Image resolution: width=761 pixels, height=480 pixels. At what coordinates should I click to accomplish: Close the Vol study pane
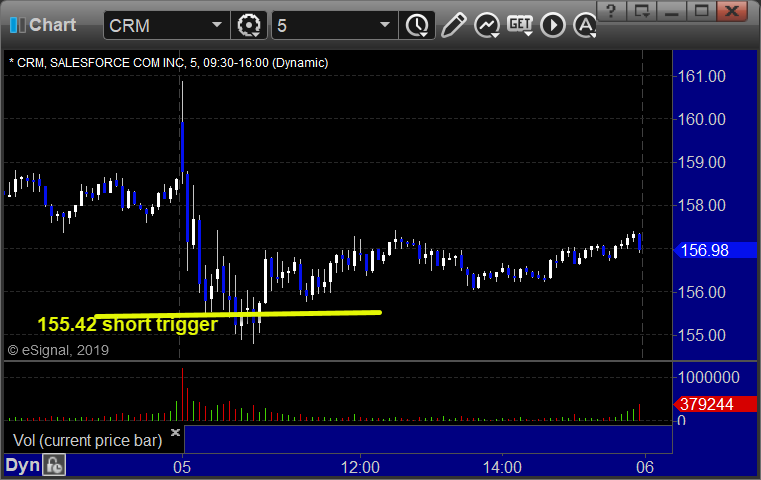point(175,432)
